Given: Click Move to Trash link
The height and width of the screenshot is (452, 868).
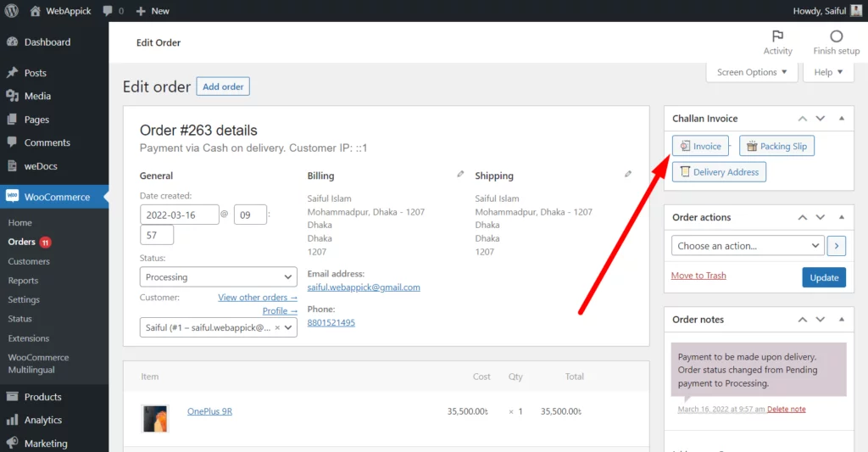Looking at the screenshot, I should point(698,276).
